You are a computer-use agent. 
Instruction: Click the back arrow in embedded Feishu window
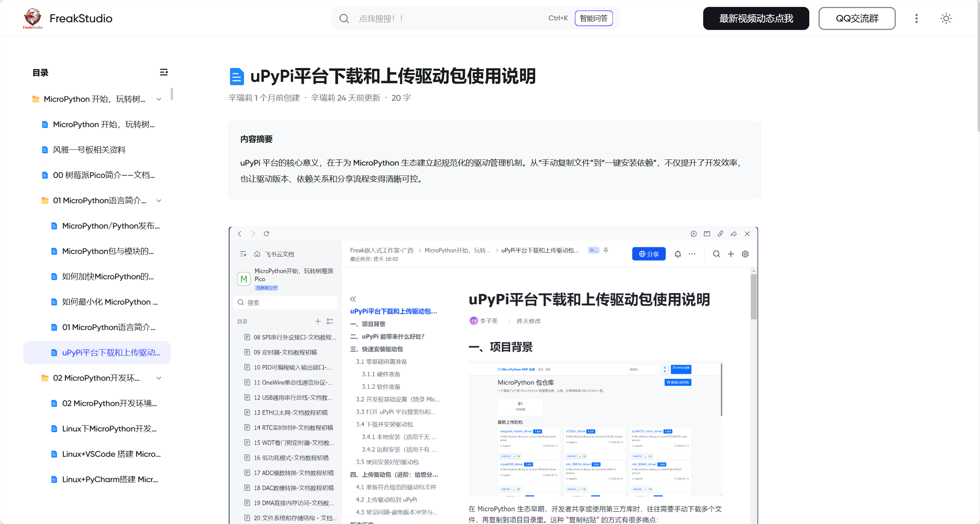click(x=240, y=234)
